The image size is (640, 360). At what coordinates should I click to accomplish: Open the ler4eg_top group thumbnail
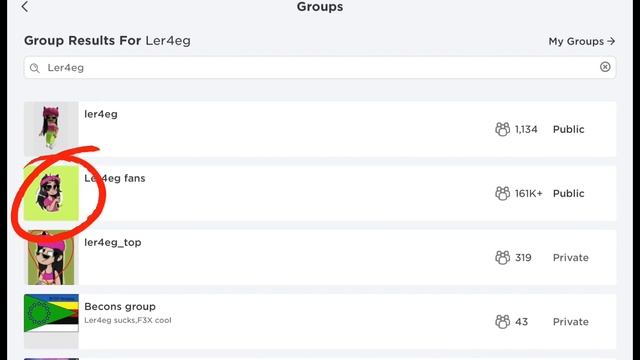[x=51, y=257]
